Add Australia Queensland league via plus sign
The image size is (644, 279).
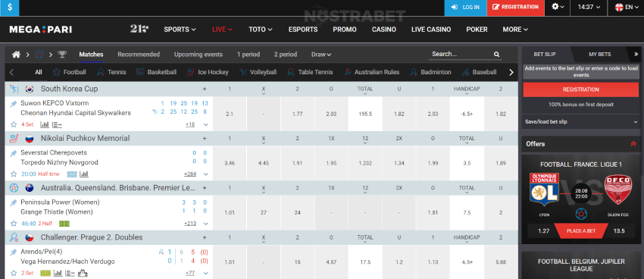(x=204, y=188)
